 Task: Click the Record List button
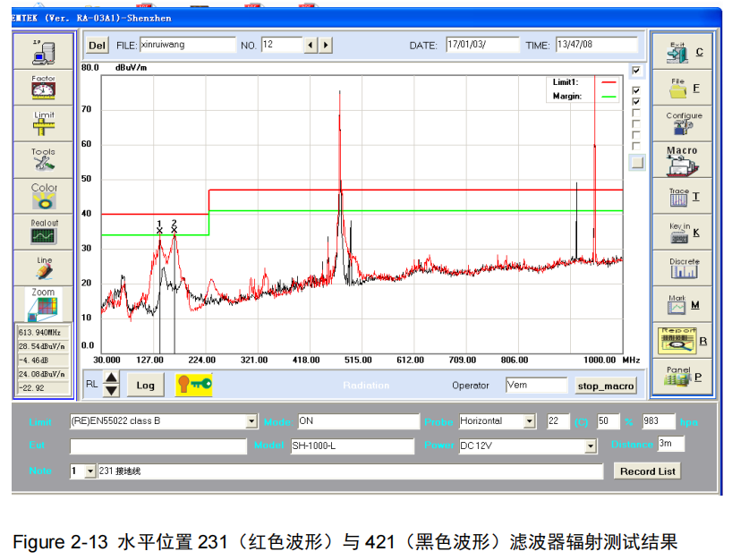point(647,471)
